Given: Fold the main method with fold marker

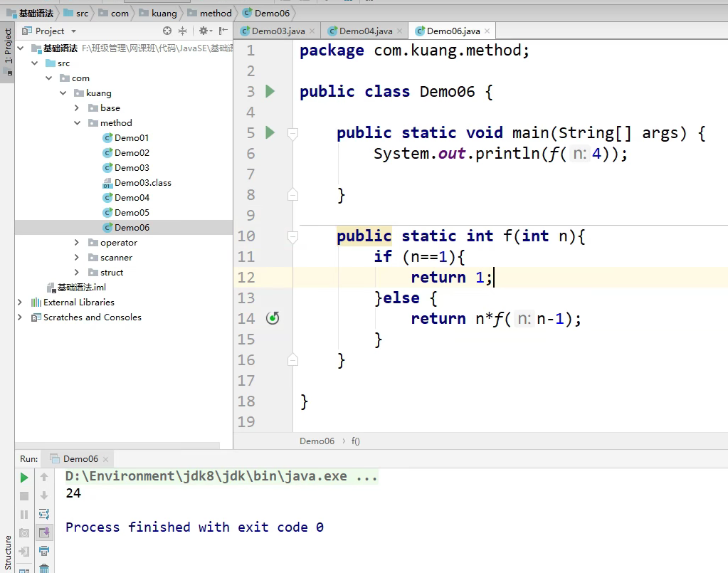Looking at the screenshot, I should pos(292,134).
